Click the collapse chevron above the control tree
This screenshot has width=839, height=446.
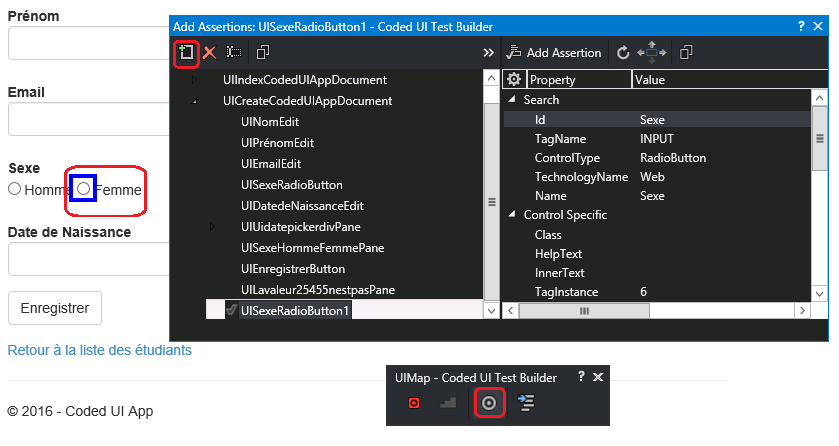coord(488,52)
